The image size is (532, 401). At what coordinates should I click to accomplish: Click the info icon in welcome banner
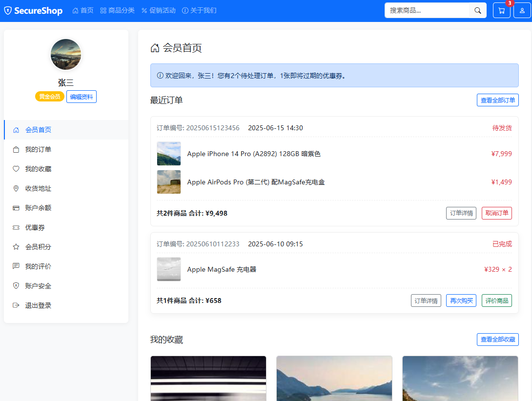click(x=160, y=76)
